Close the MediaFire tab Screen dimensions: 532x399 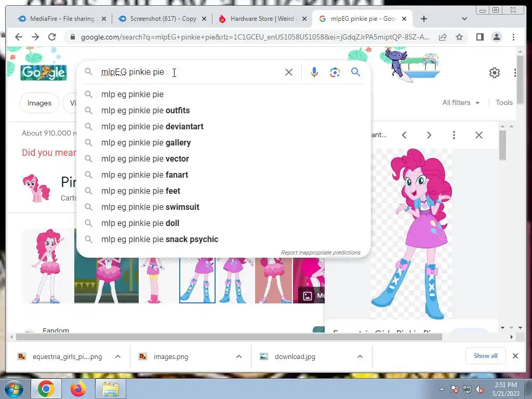click(x=104, y=19)
